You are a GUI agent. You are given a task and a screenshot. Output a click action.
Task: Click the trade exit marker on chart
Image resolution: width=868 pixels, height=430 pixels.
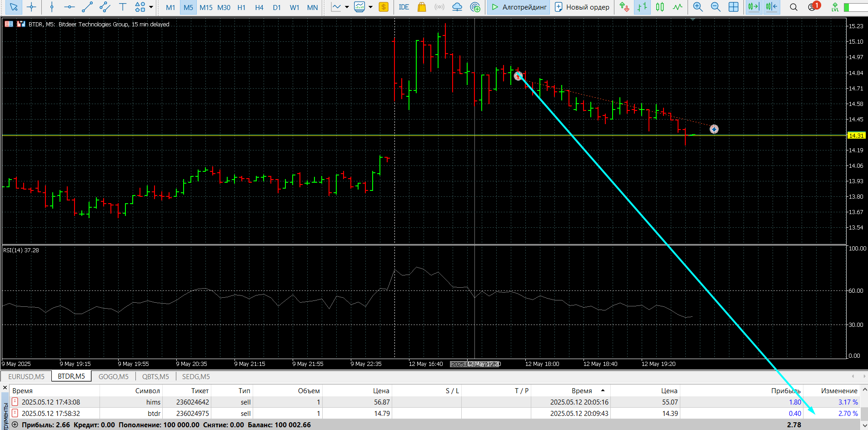pos(714,129)
